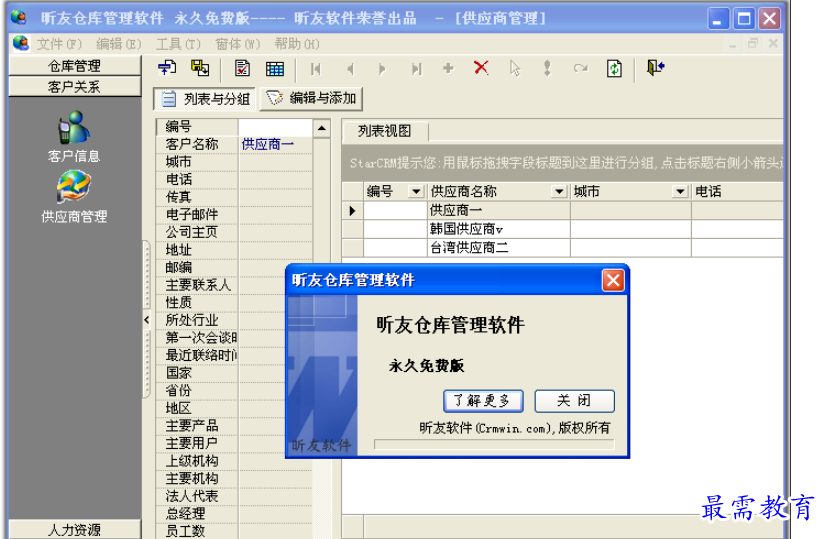Open the 供应商管理 sidebar icon
This screenshot has height=539, width=823.
pos(73,197)
